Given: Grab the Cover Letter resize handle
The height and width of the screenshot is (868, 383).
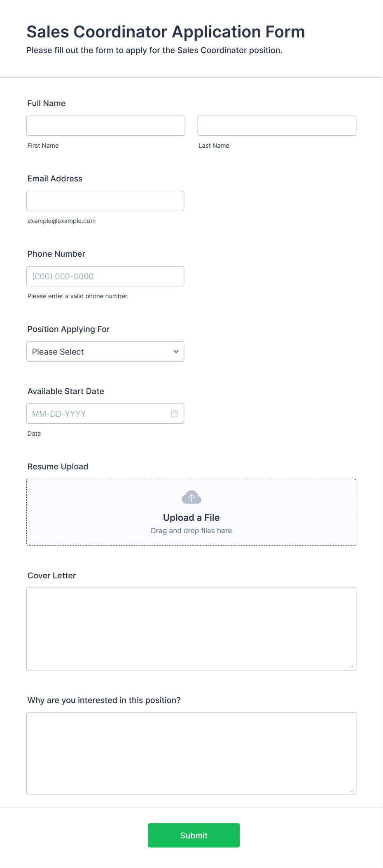Looking at the screenshot, I should [352, 666].
